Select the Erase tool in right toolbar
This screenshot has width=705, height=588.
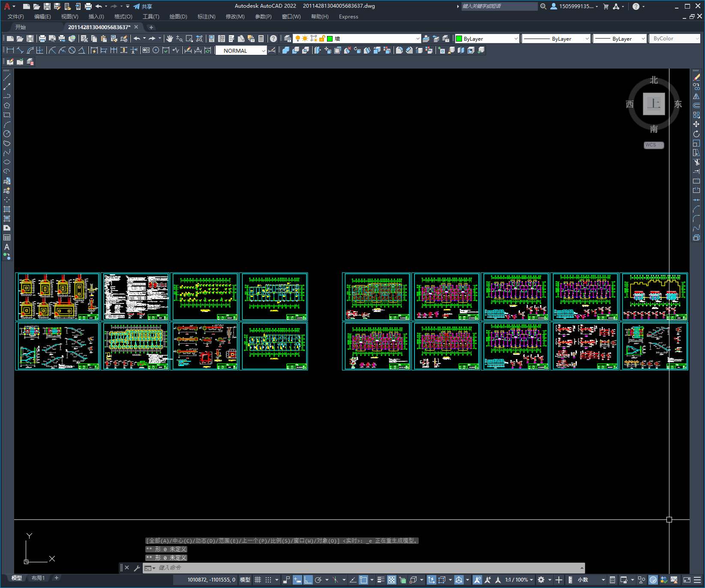tap(696, 77)
